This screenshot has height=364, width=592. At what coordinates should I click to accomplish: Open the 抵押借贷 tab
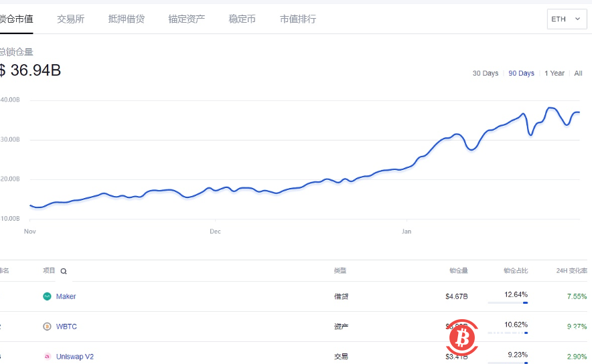[x=126, y=19]
